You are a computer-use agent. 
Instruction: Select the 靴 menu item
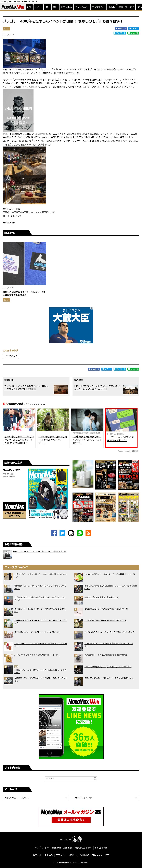(x=47, y=7)
